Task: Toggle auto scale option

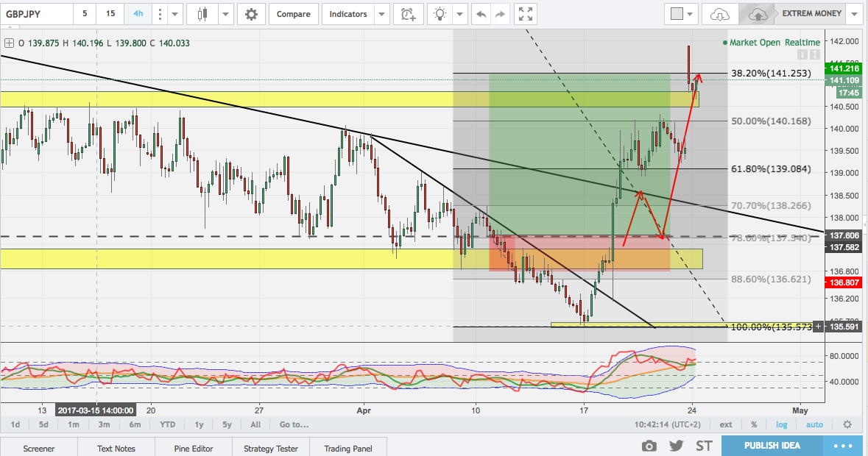Action: (814, 424)
